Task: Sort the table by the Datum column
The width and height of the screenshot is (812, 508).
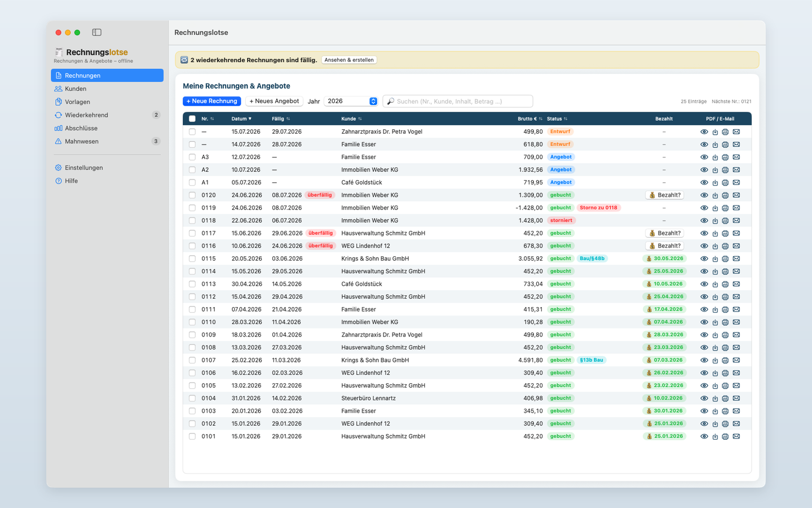Action: (241, 119)
